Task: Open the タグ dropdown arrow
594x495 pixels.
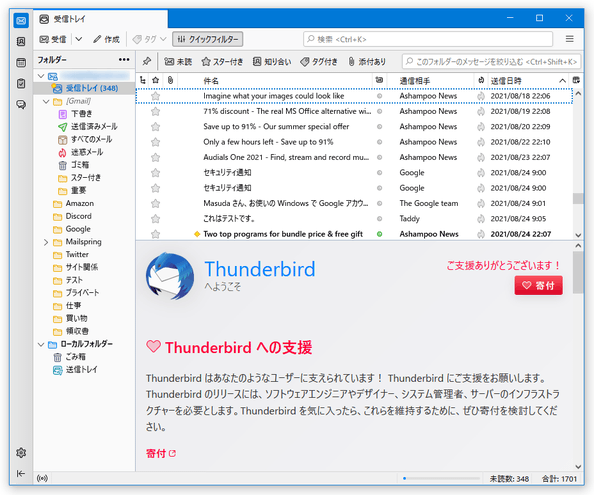Action: (x=163, y=39)
